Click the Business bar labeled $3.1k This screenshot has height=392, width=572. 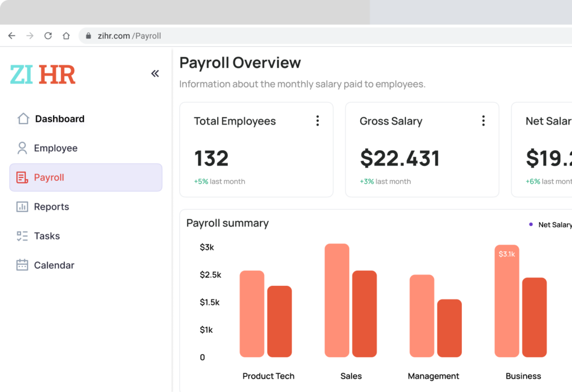(x=507, y=302)
